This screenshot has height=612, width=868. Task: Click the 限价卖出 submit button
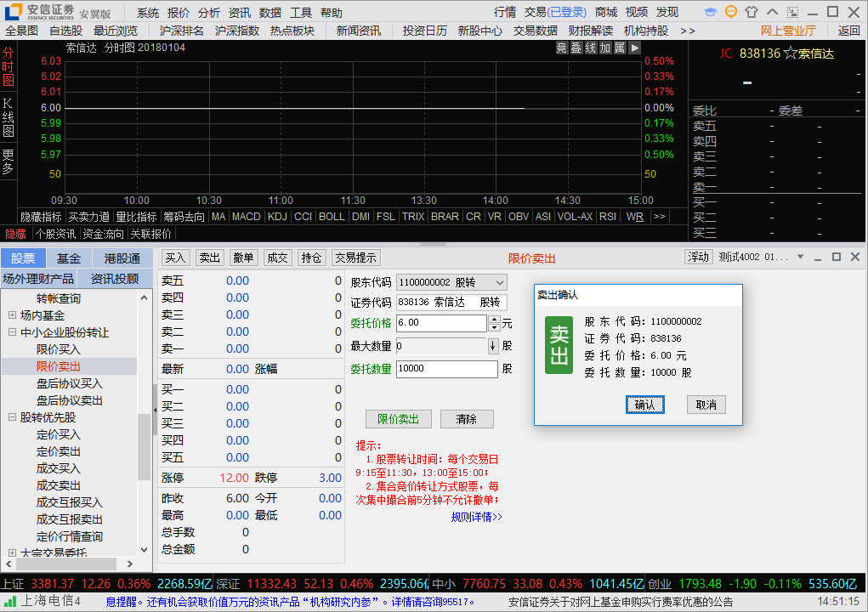coord(398,419)
